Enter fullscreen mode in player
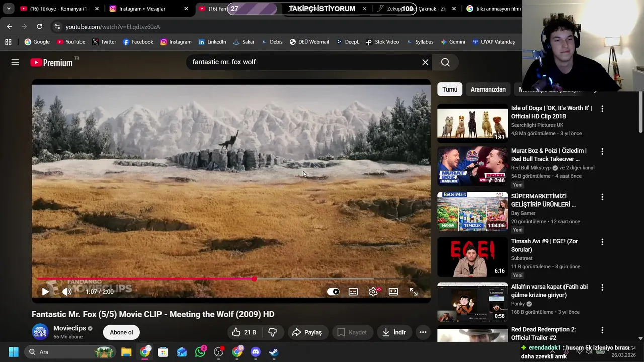644x362 pixels. pyautogui.click(x=414, y=292)
